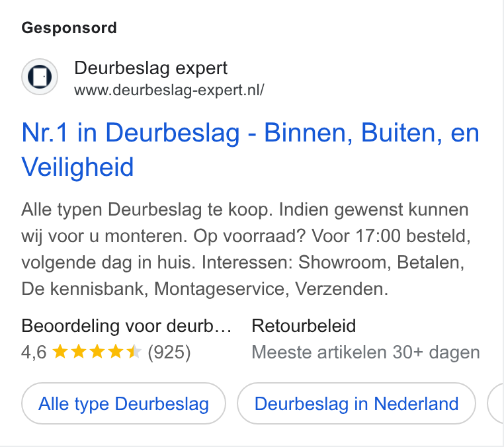
Task: Select the Deurbeslag in Nederland chip
Action: 357,403
